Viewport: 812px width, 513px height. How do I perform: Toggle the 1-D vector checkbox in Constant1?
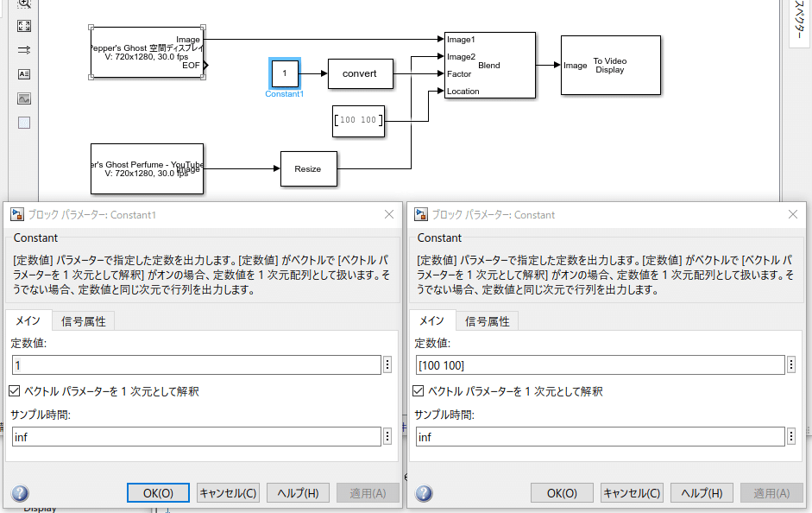(15, 391)
